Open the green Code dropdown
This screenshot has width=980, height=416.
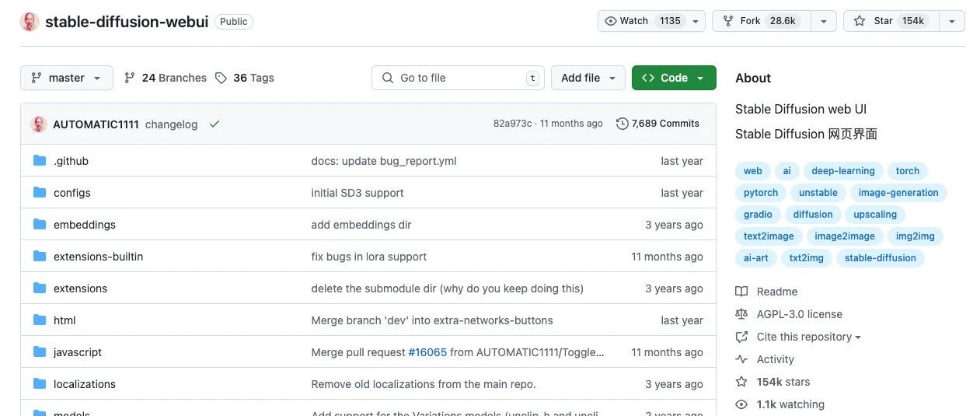click(674, 78)
